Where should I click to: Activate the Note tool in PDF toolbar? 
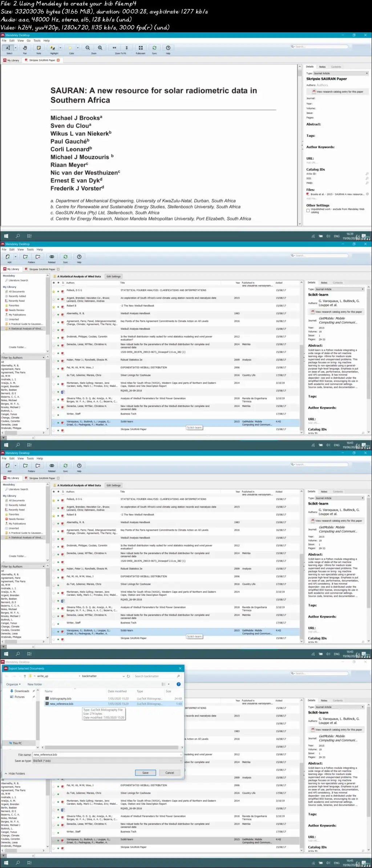tap(39, 48)
